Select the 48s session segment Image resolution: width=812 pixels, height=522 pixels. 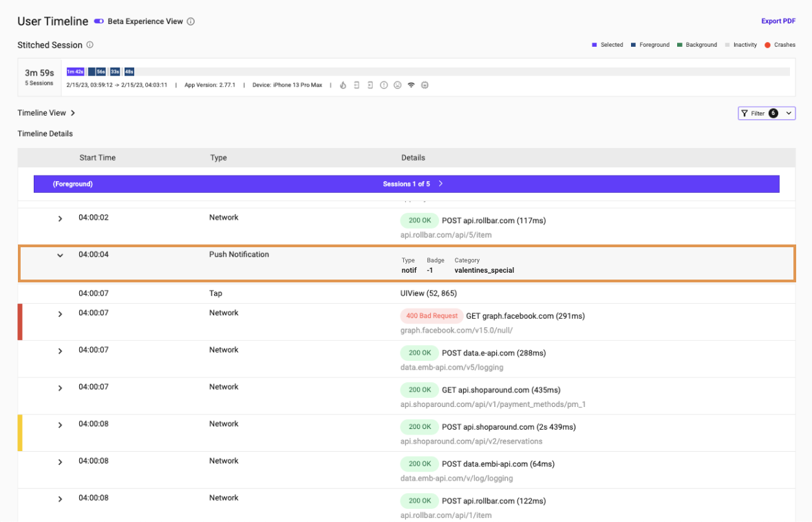click(x=129, y=72)
